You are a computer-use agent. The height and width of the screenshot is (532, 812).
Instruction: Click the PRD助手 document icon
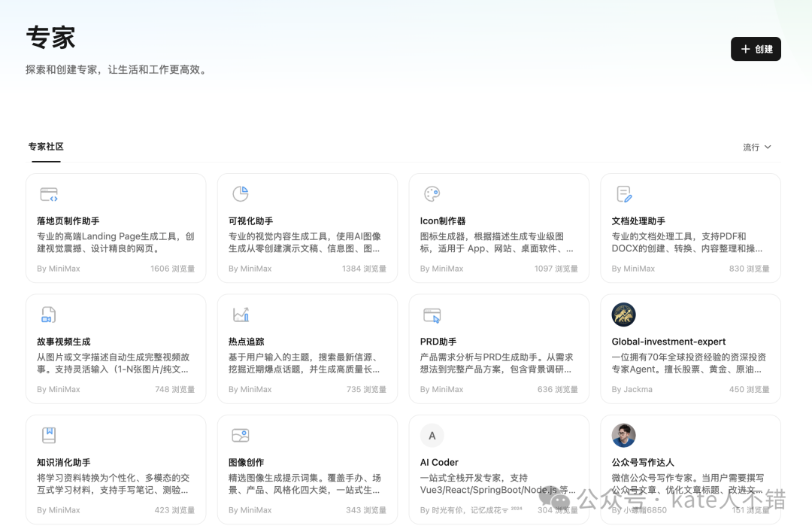click(x=432, y=315)
